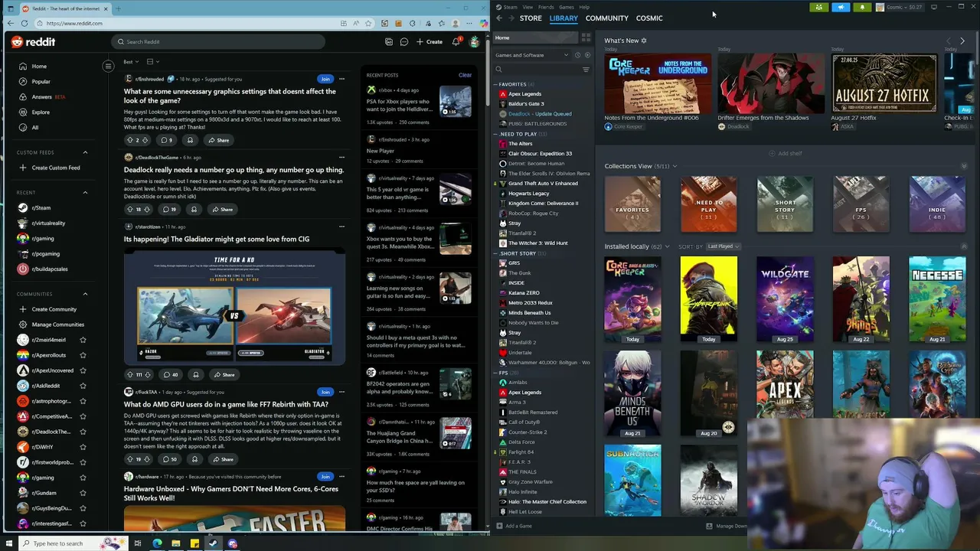Open Steam announcements megaphone button
980x551 pixels.
point(841,7)
